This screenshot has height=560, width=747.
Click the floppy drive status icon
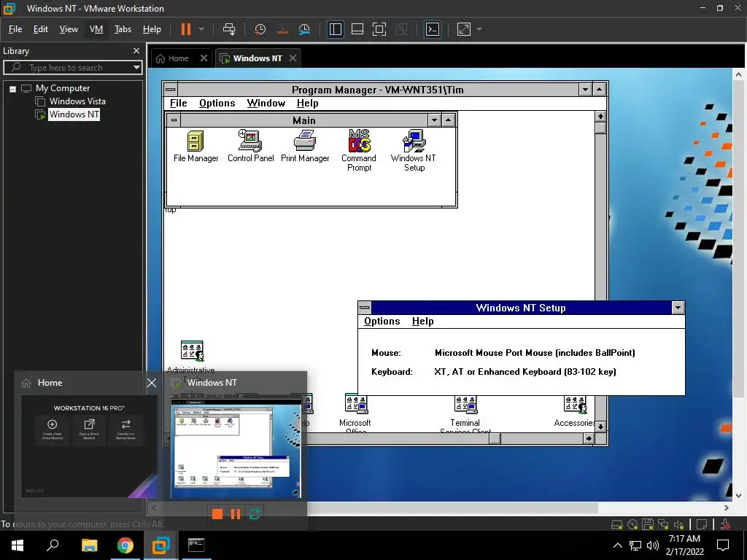pyautogui.click(x=648, y=524)
